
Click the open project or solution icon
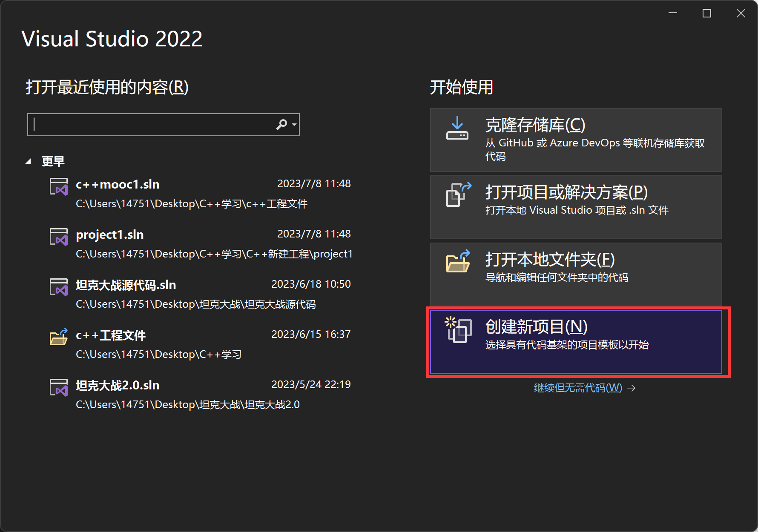(x=459, y=194)
